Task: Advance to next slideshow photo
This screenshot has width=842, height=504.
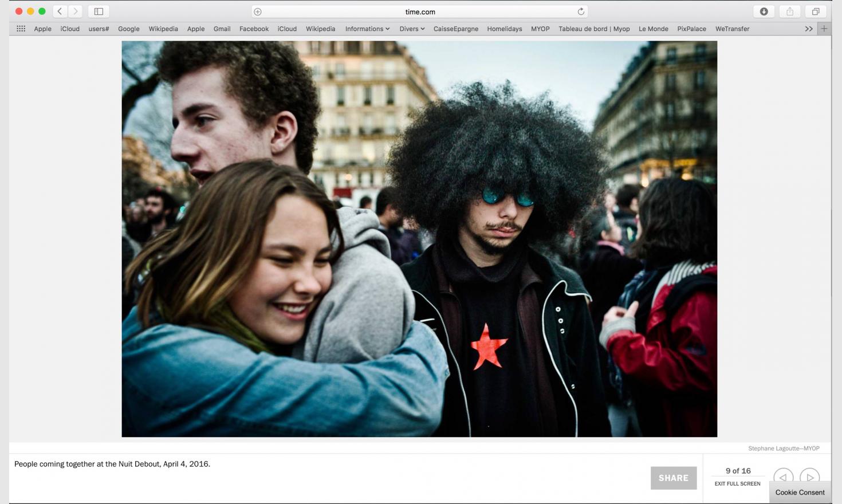Action: pos(810,478)
